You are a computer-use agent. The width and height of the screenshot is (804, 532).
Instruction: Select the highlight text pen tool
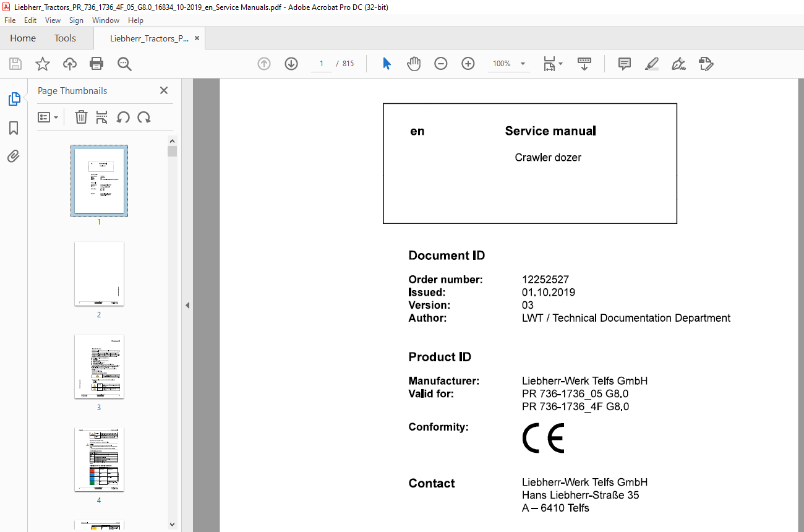pyautogui.click(x=651, y=64)
